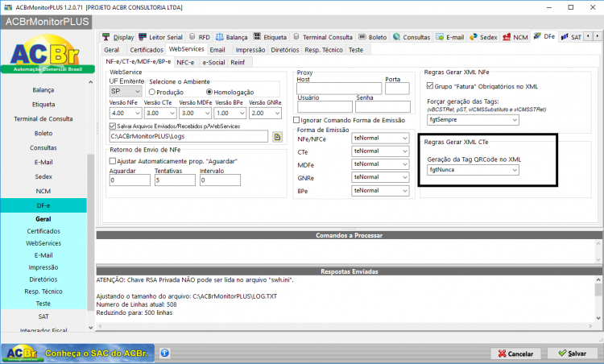
Task: Open CTe Forma de Emissão dropdown
Action: [x=380, y=151]
